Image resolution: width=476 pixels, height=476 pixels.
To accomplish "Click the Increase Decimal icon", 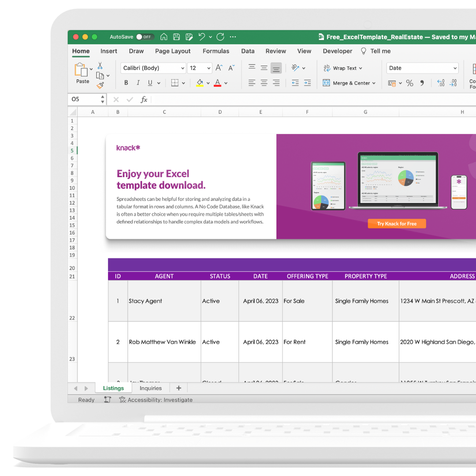I will pos(441,83).
